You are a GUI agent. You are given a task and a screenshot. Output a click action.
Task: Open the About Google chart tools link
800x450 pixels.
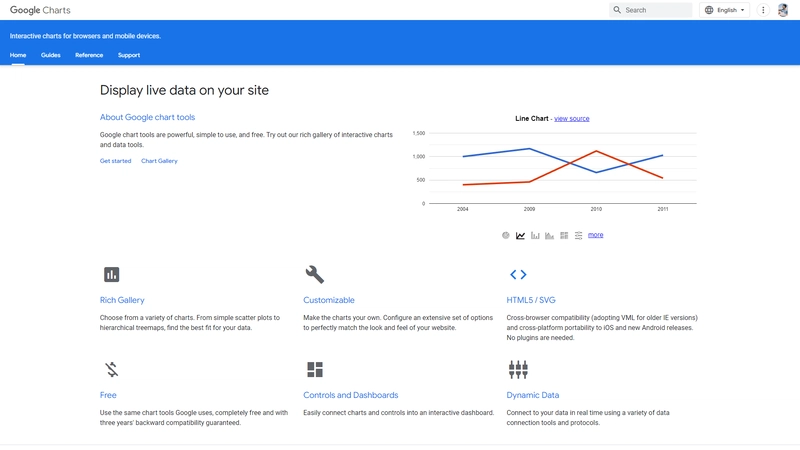coord(147,117)
